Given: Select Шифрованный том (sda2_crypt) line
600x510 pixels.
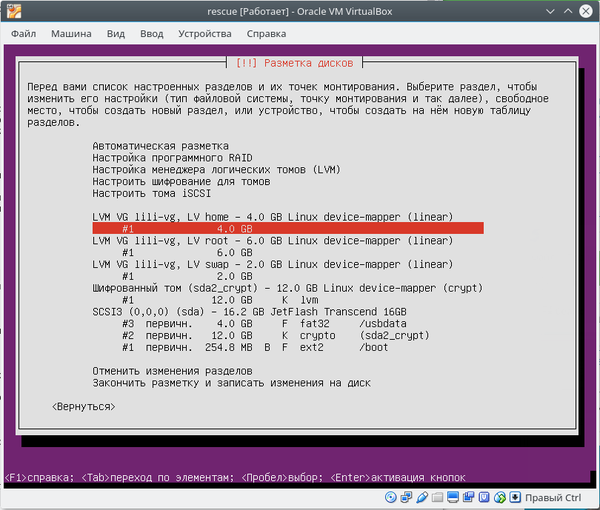Looking at the screenshot, I should [x=288, y=288].
